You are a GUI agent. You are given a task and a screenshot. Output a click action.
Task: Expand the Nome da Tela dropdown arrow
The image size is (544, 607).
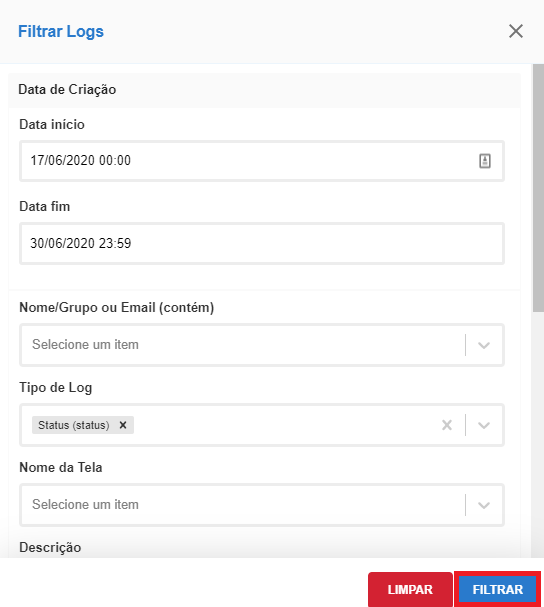tap(484, 505)
